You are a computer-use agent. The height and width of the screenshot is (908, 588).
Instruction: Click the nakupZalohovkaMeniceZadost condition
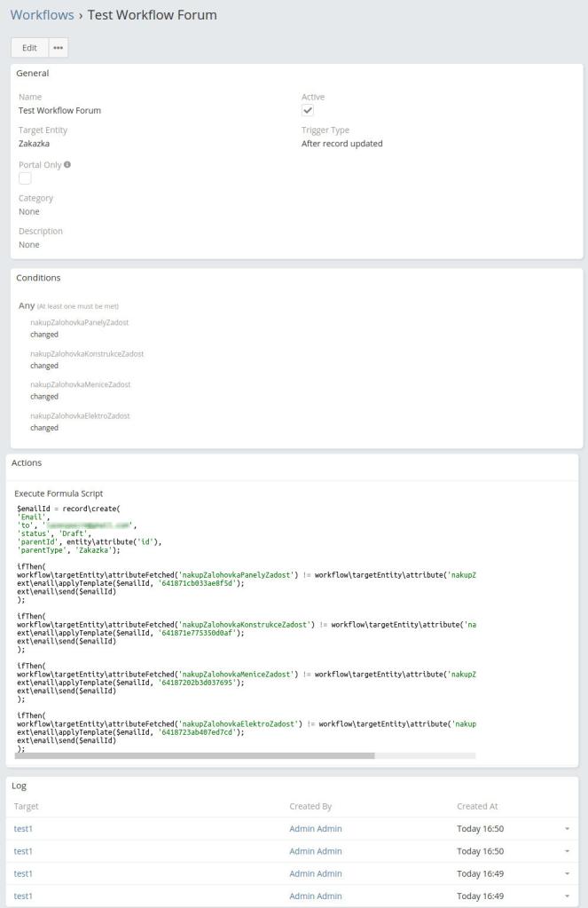(81, 384)
